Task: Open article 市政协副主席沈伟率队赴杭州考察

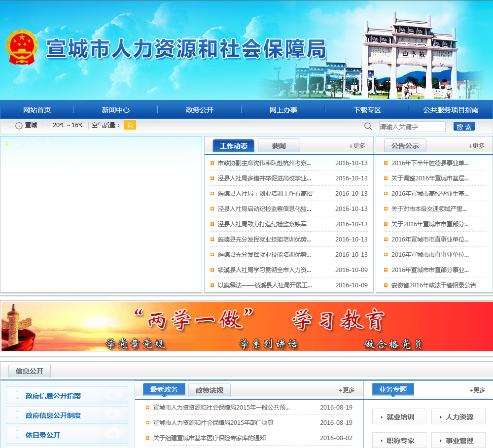Action: 264,163
